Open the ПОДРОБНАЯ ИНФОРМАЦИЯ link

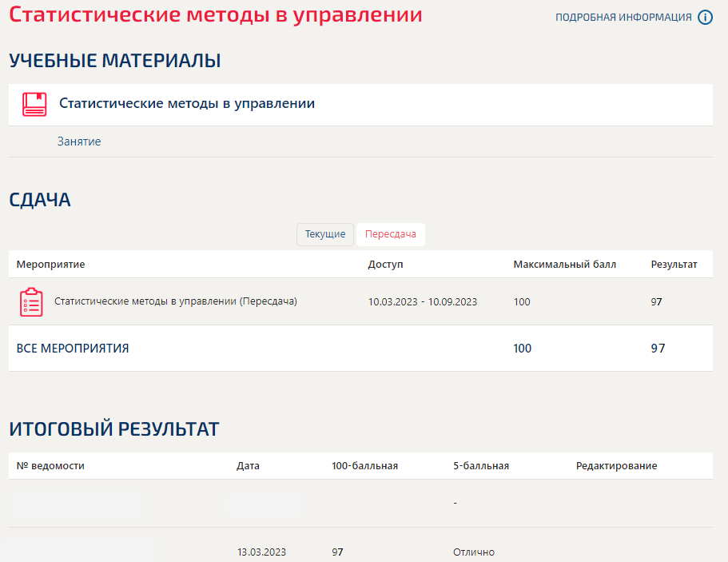pos(623,18)
